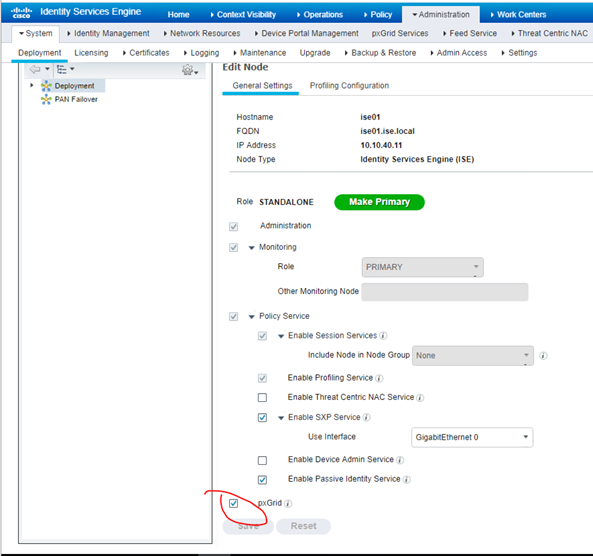
Task: Open the Administration menu
Action: (x=441, y=14)
